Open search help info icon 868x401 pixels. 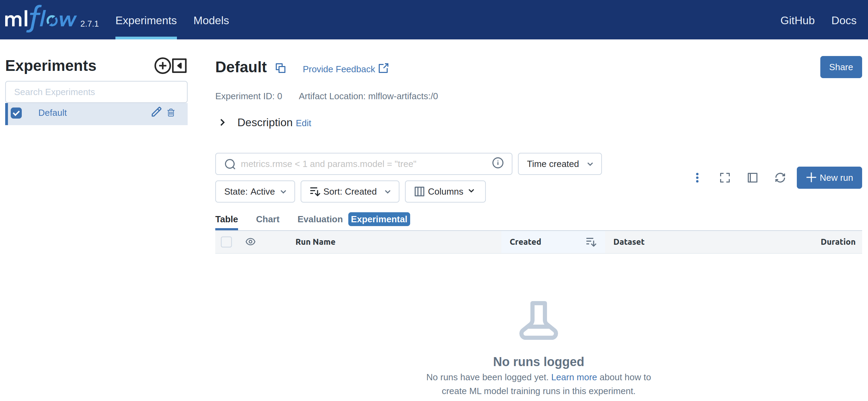click(498, 163)
